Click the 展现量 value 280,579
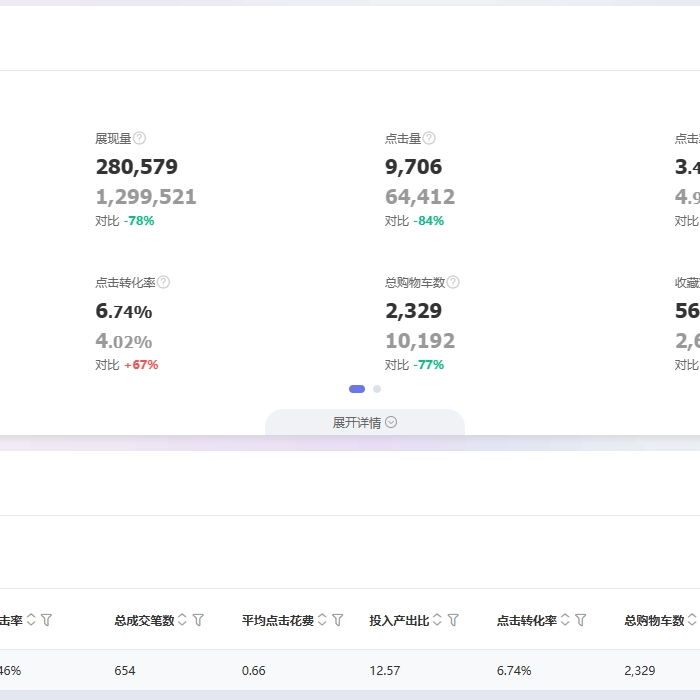The height and width of the screenshot is (700, 700). [x=136, y=167]
